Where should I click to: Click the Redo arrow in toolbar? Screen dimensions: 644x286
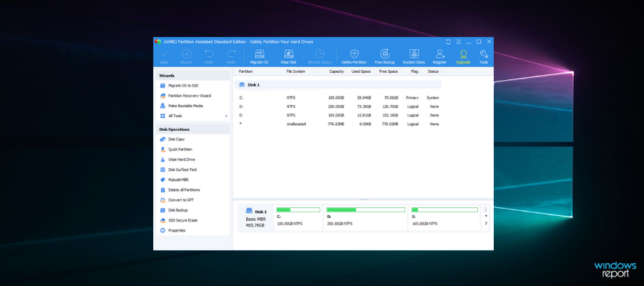(231, 56)
